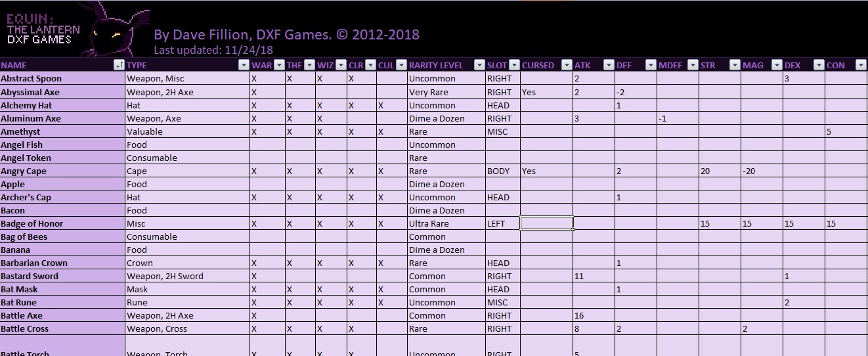Open the MDEF column filter dropdown
This screenshot has width=868, height=356.
coord(693,65)
